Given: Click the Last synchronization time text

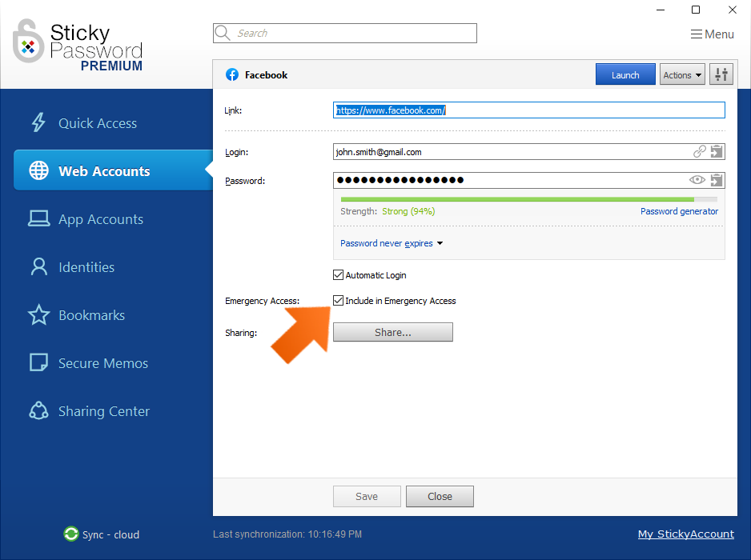Looking at the screenshot, I should [287, 534].
